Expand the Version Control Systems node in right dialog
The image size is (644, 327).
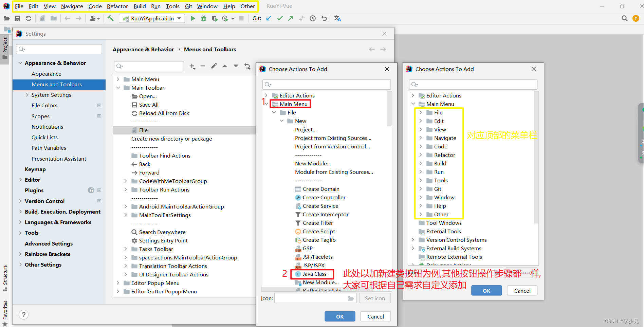tap(413, 240)
